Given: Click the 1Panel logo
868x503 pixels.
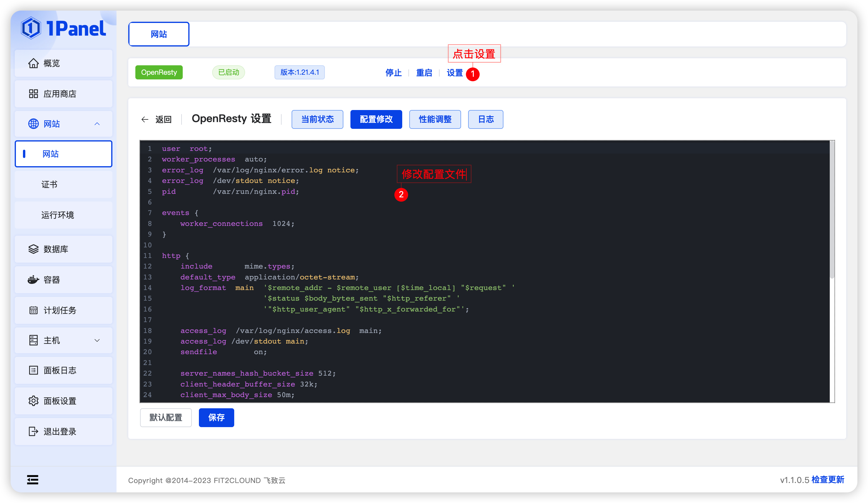Looking at the screenshot, I should tap(64, 28).
